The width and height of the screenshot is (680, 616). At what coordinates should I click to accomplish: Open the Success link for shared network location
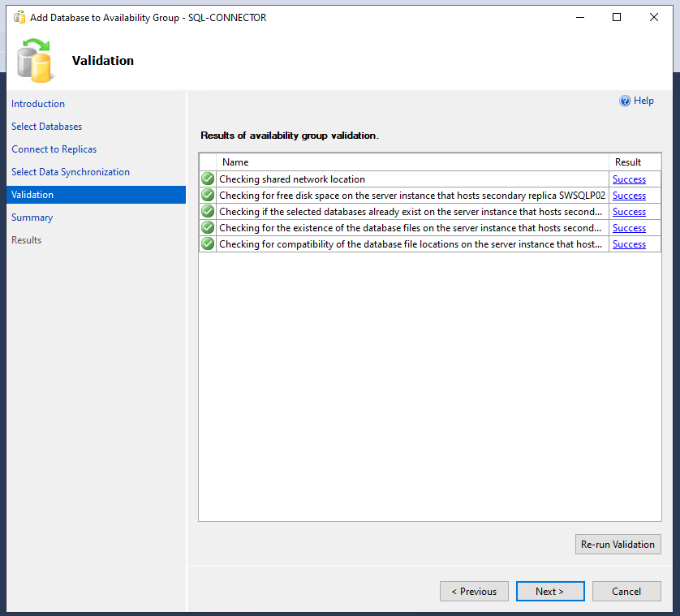[629, 179]
